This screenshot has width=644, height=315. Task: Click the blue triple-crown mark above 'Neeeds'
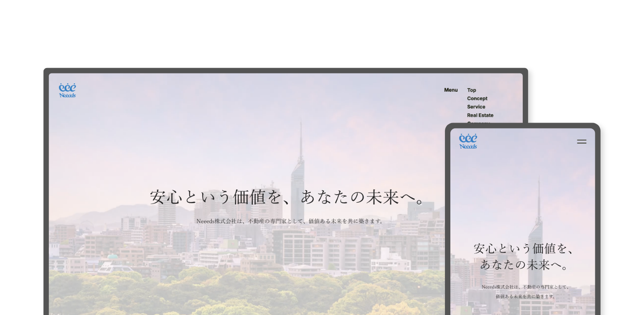pos(67,88)
